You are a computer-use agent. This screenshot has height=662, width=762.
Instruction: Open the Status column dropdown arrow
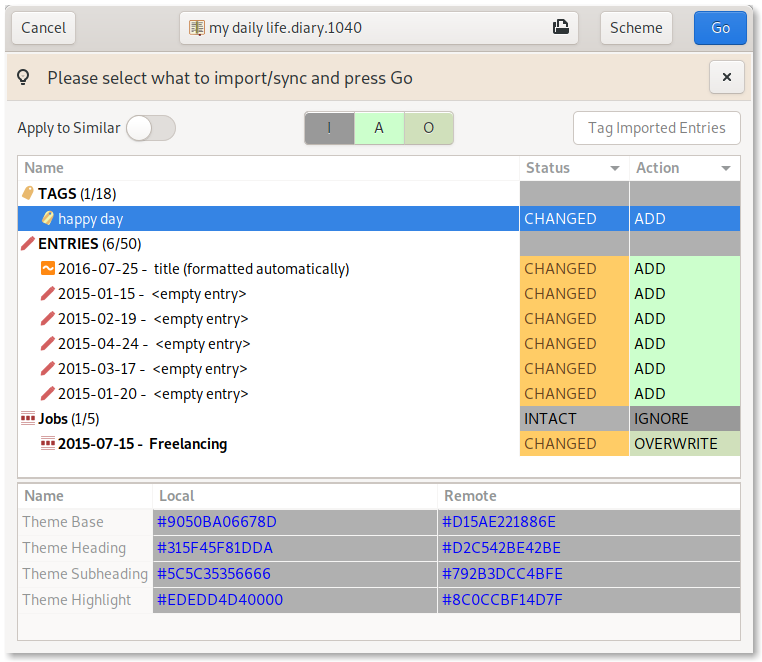(x=614, y=168)
